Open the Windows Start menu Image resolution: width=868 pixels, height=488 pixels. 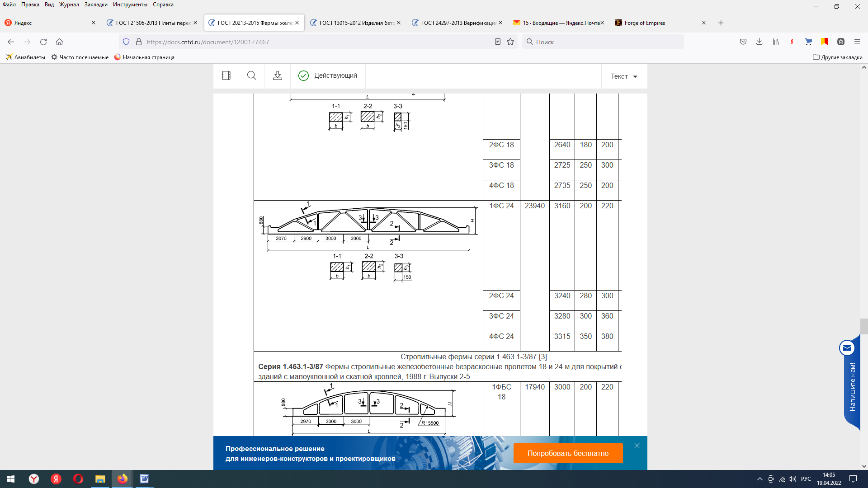click(x=11, y=479)
